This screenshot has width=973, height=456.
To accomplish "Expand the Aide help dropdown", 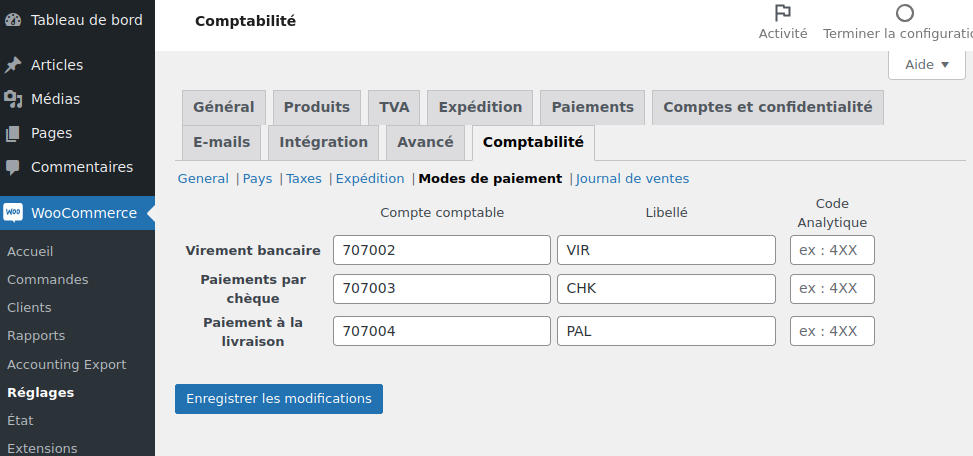I will (927, 65).
